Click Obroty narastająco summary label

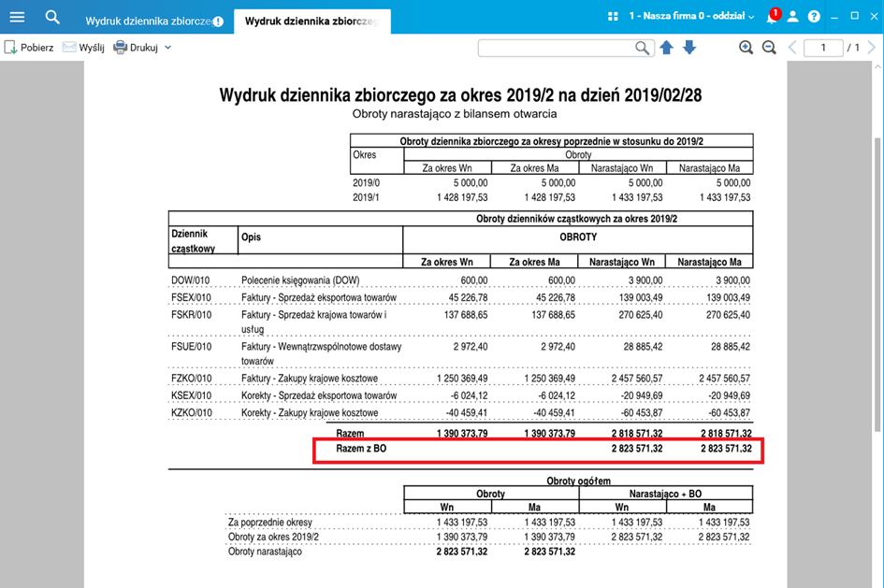click(x=265, y=552)
